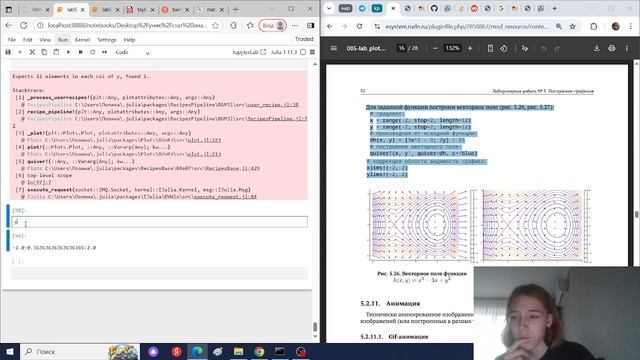Print the PDF document

click(611, 48)
